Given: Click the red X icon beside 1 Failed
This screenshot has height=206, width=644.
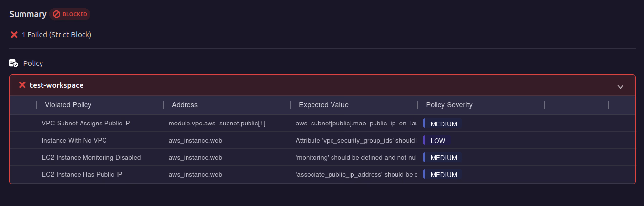Looking at the screenshot, I should [x=14, y=35].
